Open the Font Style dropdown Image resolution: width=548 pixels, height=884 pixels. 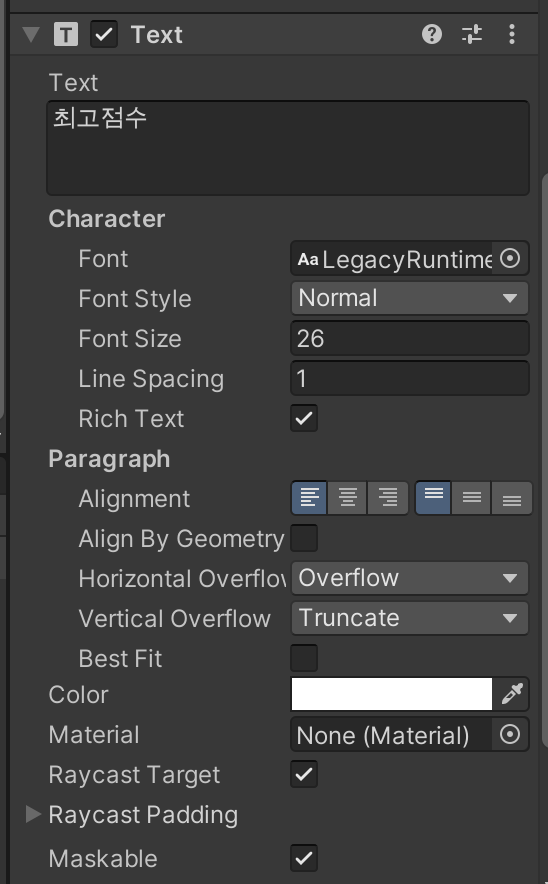click(x=410, y=298)
